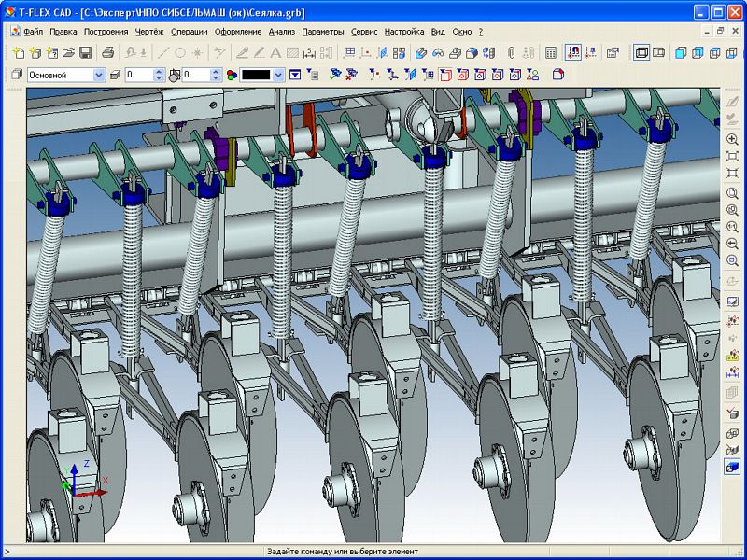Open the Настройка menu
Image resolution: width=747 pixels, height=560 pixels.
coord(404,32)
